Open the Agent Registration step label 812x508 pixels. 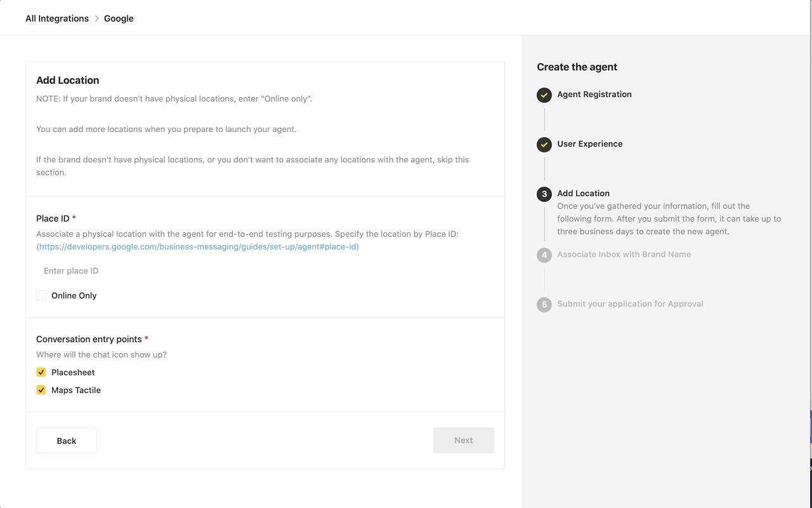point(594,94)
